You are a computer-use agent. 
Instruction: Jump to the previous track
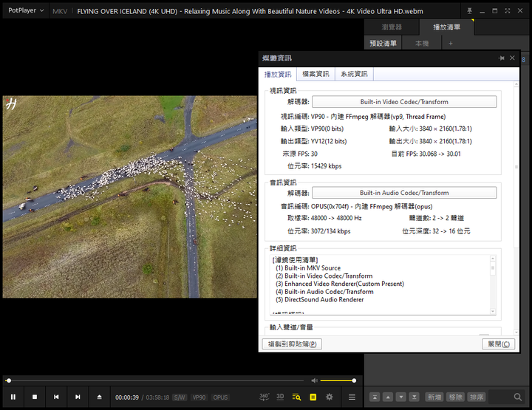pyautogui.click(x=56, y=397)
